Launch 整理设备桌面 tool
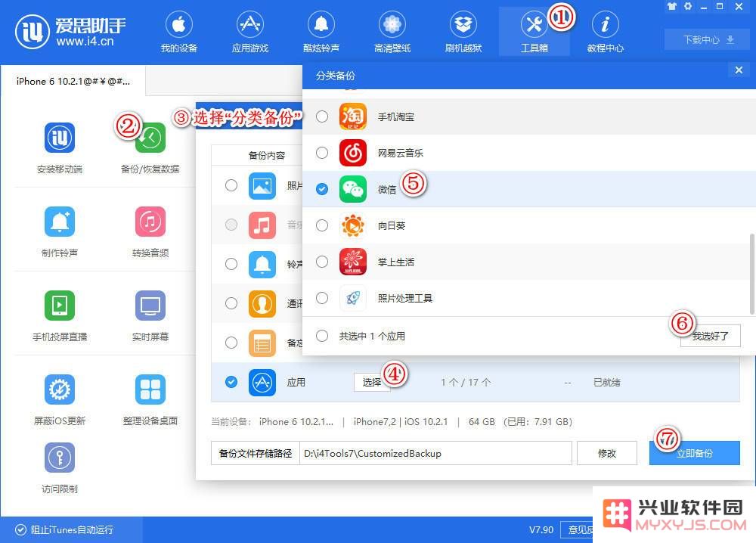 point(150,399)
